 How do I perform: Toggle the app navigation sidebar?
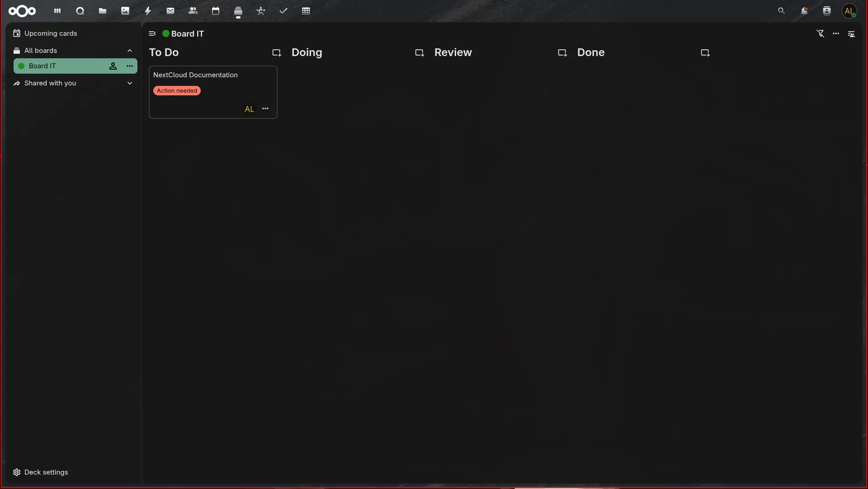click(152, 33)
